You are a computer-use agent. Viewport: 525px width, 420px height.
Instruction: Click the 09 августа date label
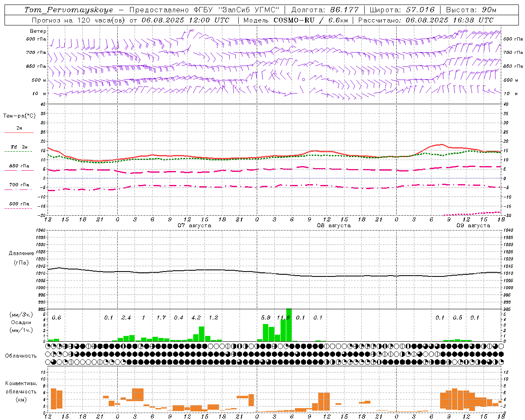(x=473, y=226)
